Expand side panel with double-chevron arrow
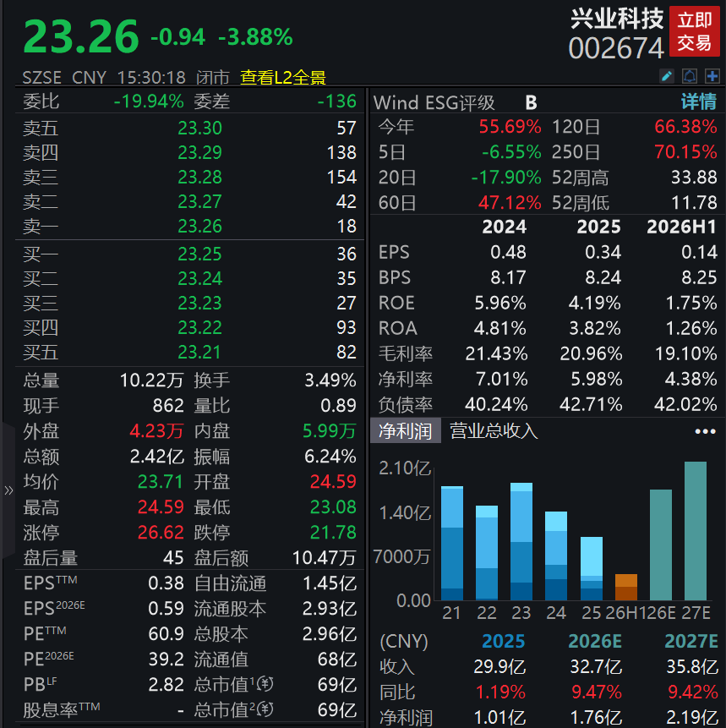The image size is (726, 728). pos(8,490)
